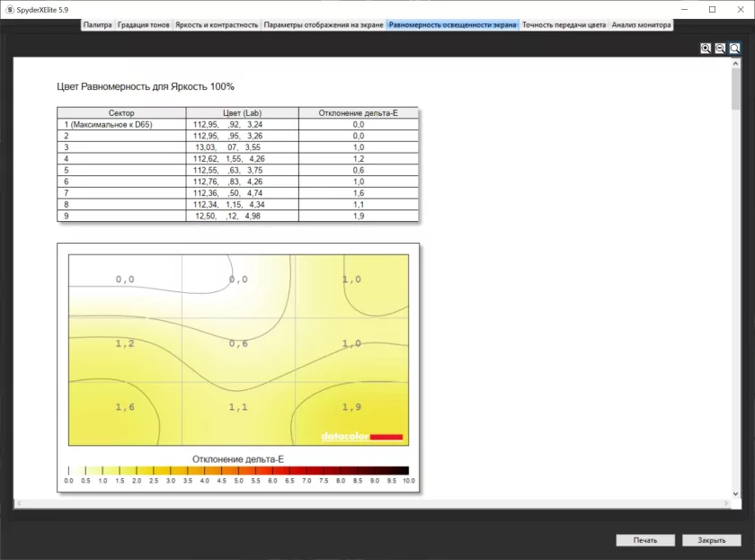The height and width of the screenshot is (560, 755).
Task: Click the 1,9 label on the heatmap
Action: pyautogui.click(x=351, y=407)
